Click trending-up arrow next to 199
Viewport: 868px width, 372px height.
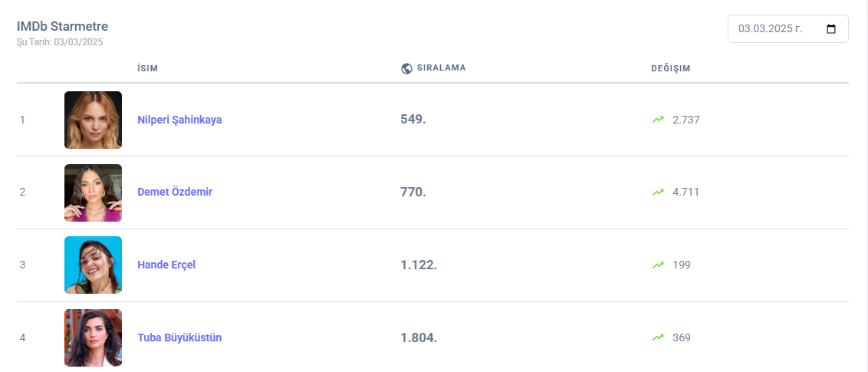tap(658, 265)
